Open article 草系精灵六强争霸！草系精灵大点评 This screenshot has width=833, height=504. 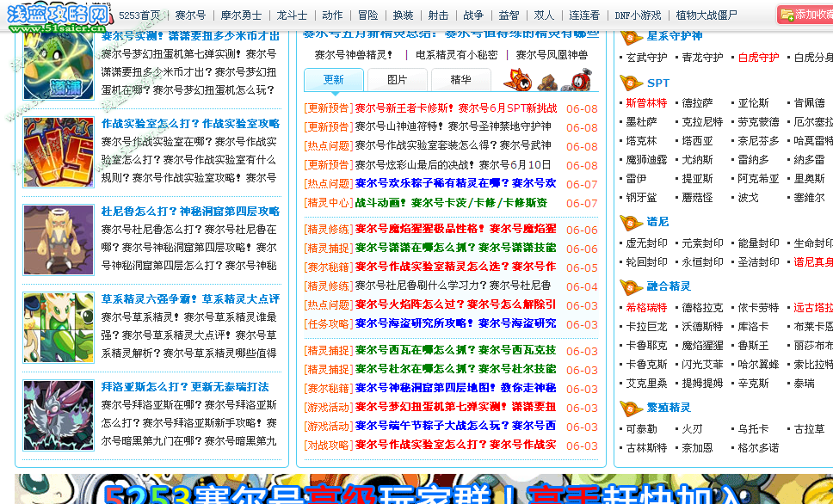[190, 299]
